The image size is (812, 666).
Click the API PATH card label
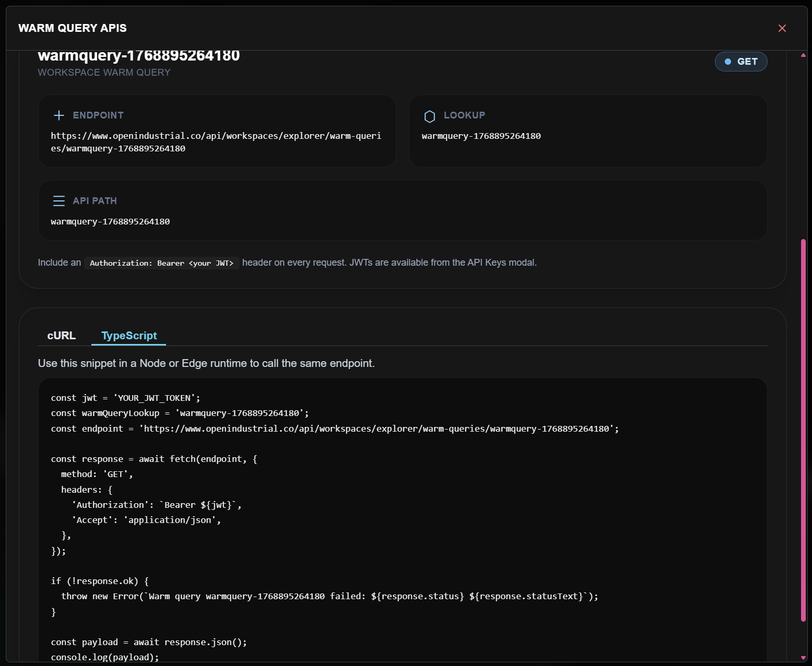[x=95, y=201]
